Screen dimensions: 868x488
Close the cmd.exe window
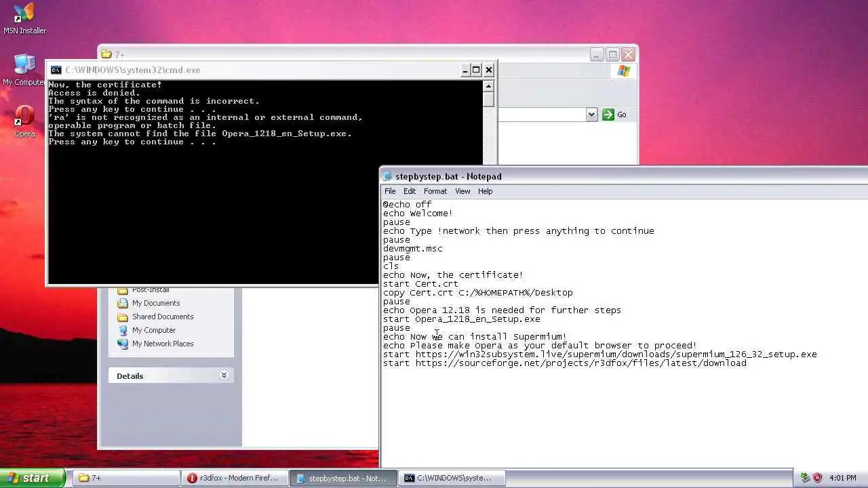488,70
